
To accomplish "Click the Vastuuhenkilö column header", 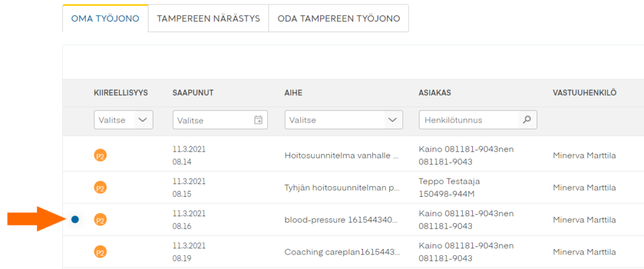I will pyautogui.click(x=584, y=93).
